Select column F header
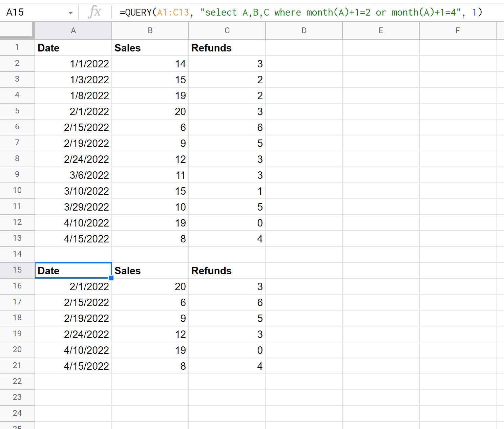 (x=458, y=31)
